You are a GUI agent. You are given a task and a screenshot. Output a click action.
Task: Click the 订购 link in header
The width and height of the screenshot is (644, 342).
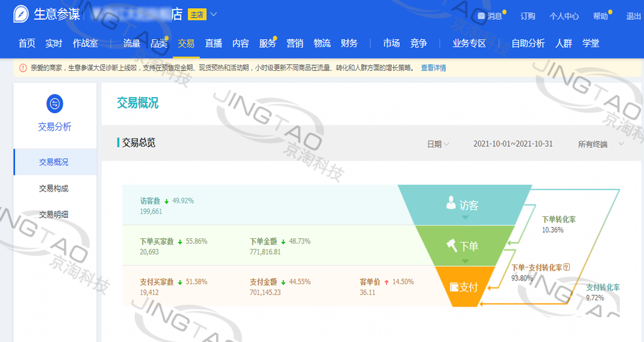pos(528,16)
